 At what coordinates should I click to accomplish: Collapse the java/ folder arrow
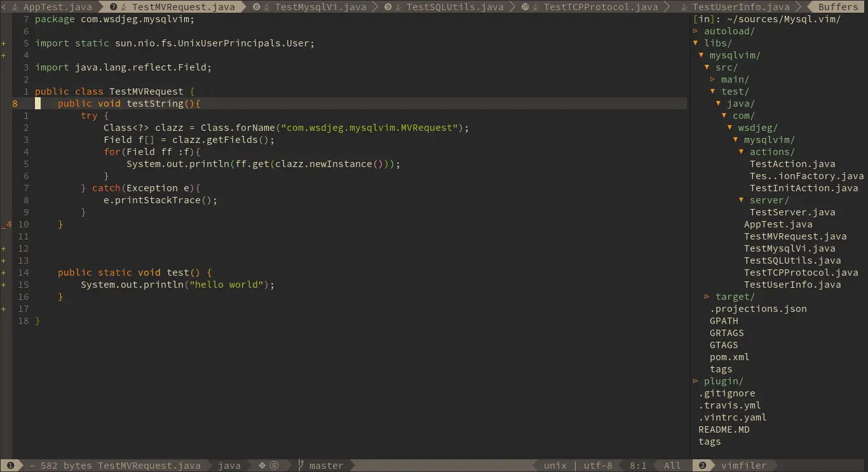tap(719, 104)
